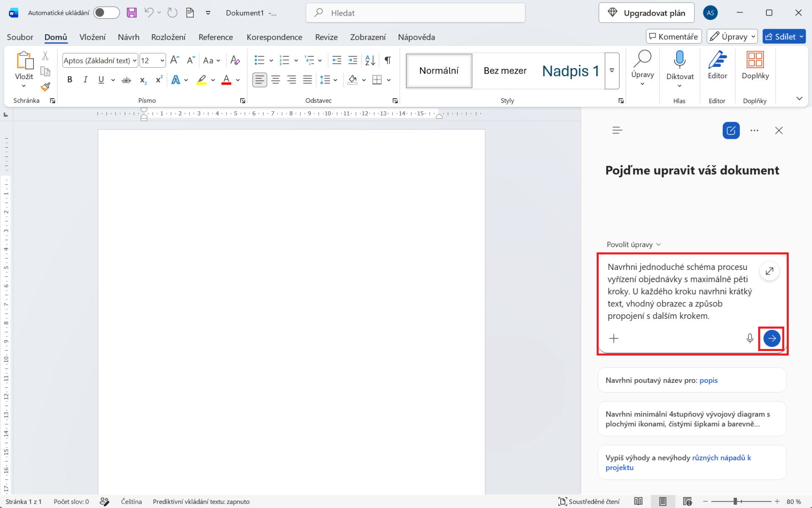The height and width of the screenshot is (508, 812).
Task: Open Povolit úpravy dropdown
Action: click(634, 244)
